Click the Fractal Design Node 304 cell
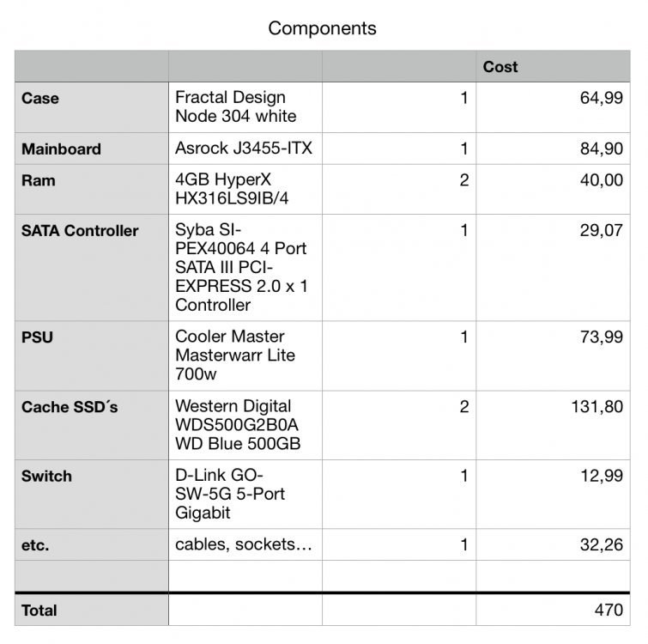648x644 pixels. 245,107
